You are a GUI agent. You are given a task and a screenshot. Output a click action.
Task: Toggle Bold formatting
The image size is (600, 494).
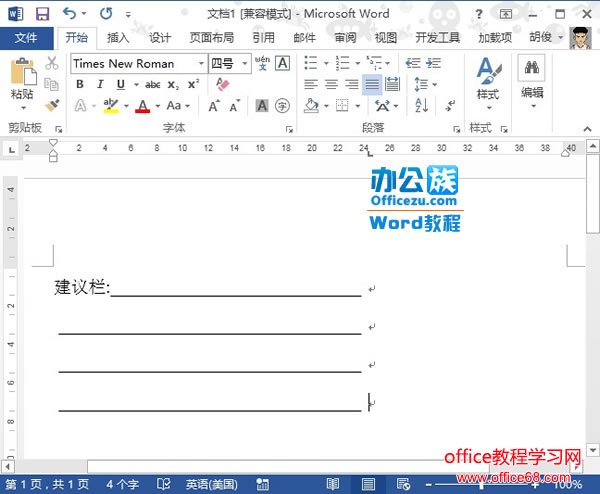(x=80, y=84)
